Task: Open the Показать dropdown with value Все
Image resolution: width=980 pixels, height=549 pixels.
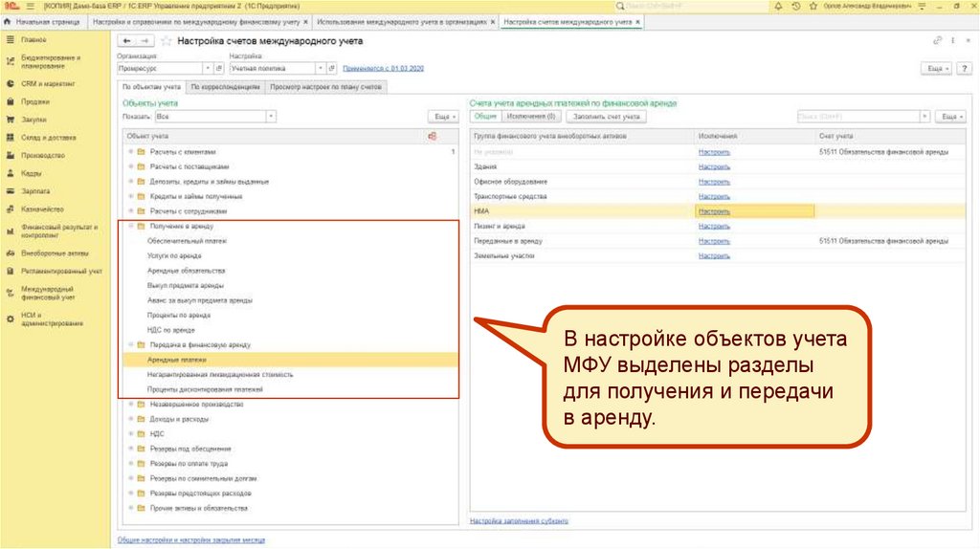Action: (x=271, y=116)
